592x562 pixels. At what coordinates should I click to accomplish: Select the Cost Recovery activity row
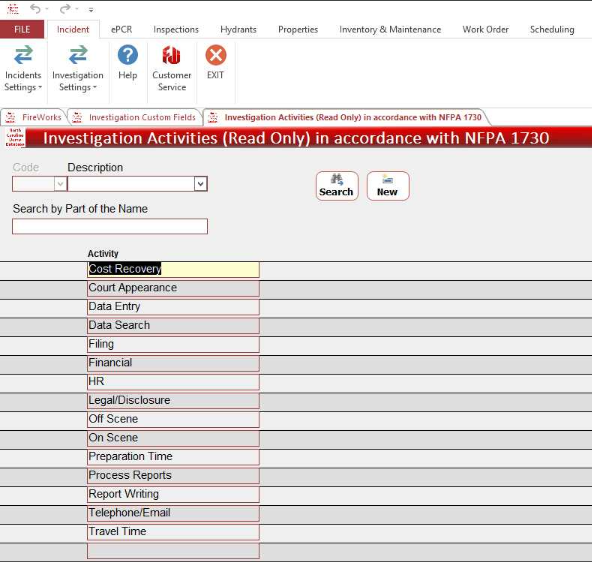pos(173,269)
